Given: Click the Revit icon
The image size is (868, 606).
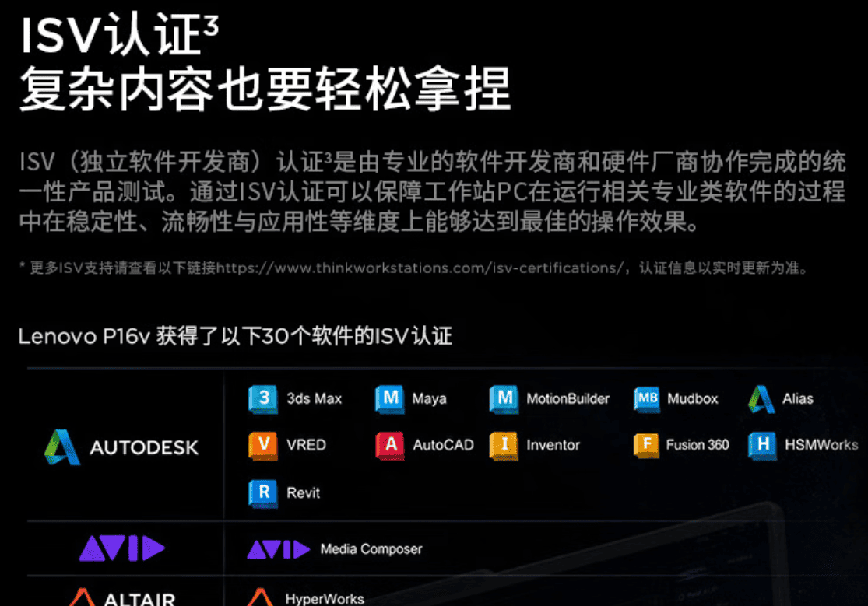Looking at the screenshot, I should [263, 493].
